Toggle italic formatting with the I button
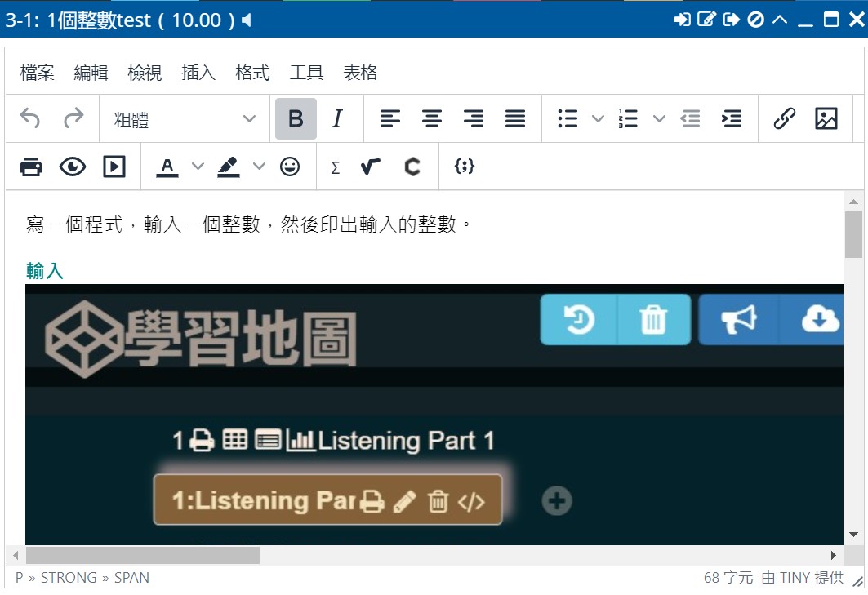This screenshot has height=595, width=868. pos(337,118)
